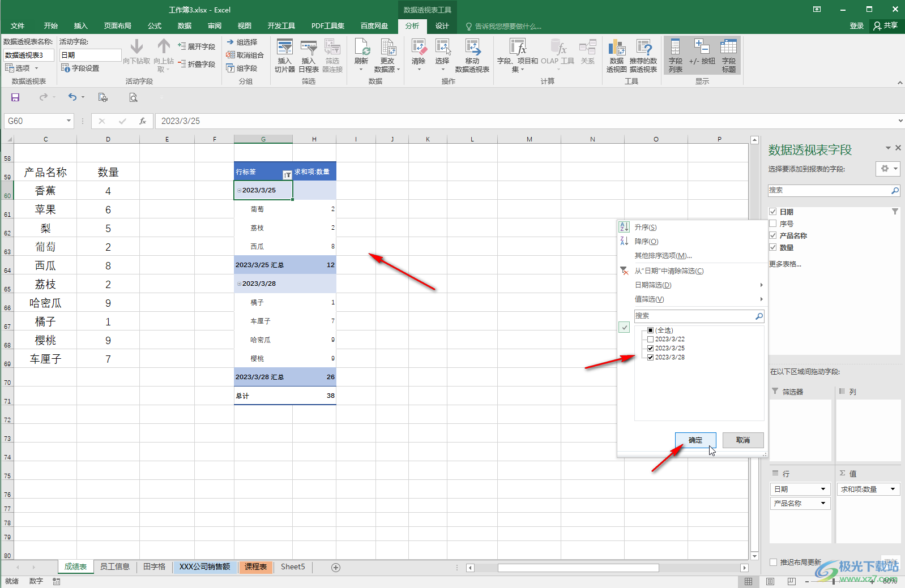Toggle the Field Headers icon
Viewport: 905px width, 588px height.
tap(729, 55)
